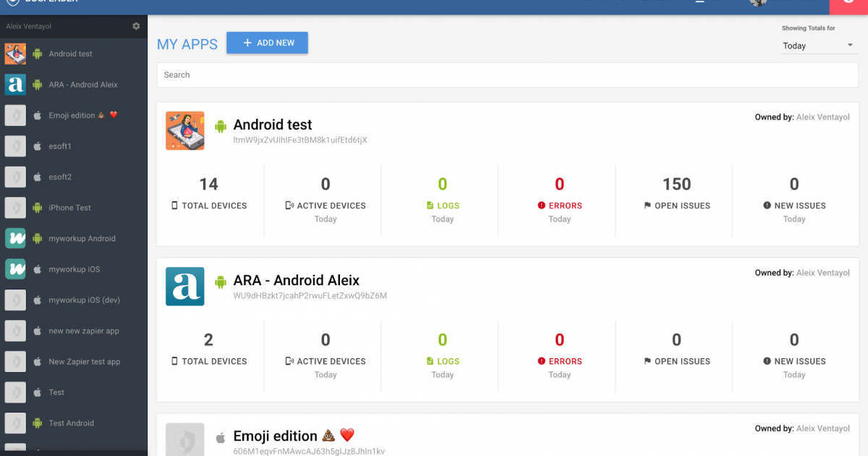Viewport: 868px width, 456px height.
Task: Select the Android test app key text
Action: tap(300, 140)
